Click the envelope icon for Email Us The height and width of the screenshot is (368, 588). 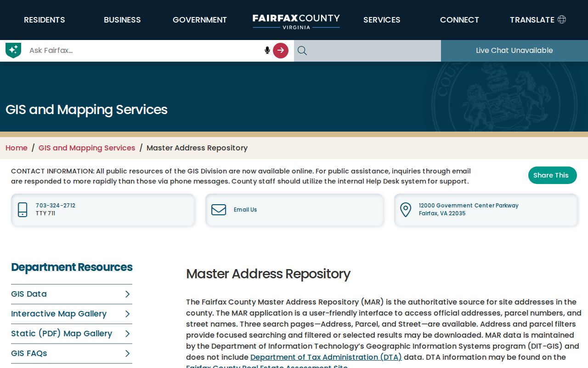pos(219,210)
